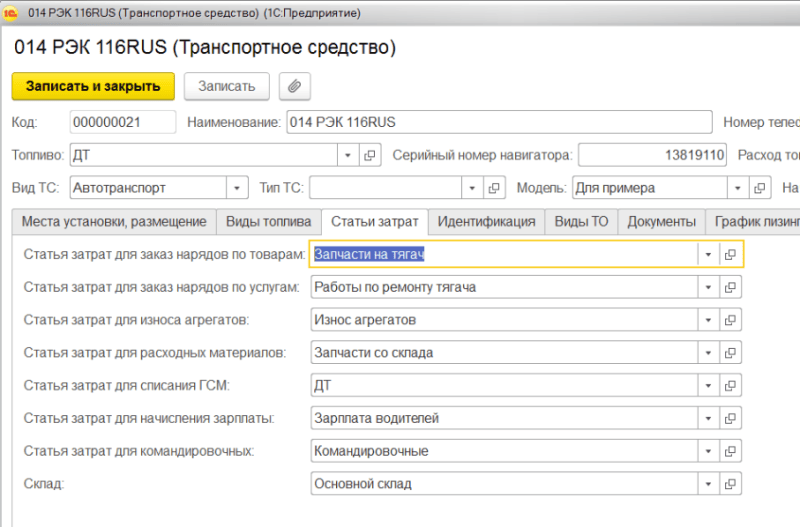The width and height of the screenshot is (800, 527).
Task: Expand the Вид ТС dropdown arrow
Action: tap(237, 188)
